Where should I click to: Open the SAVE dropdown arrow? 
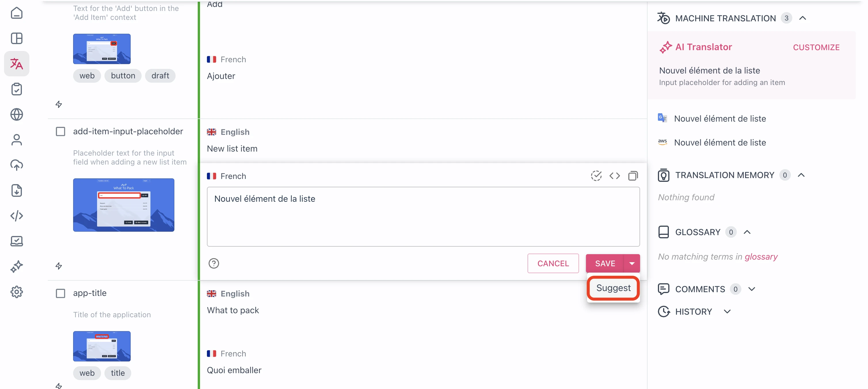coord(632,263)
